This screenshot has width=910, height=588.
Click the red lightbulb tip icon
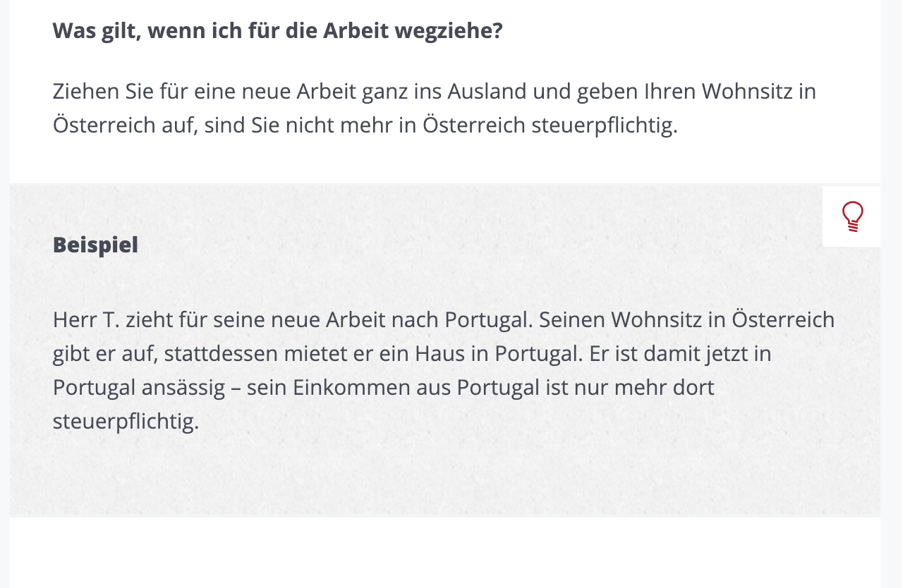pyautogui.click(x=853, y=216)
